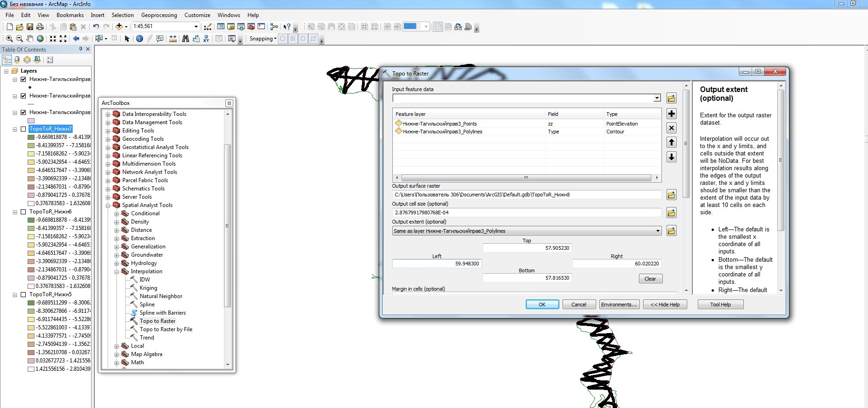Open the Find binoculars tool
This screenshot has width=868, height=408.
coord(185,39)
